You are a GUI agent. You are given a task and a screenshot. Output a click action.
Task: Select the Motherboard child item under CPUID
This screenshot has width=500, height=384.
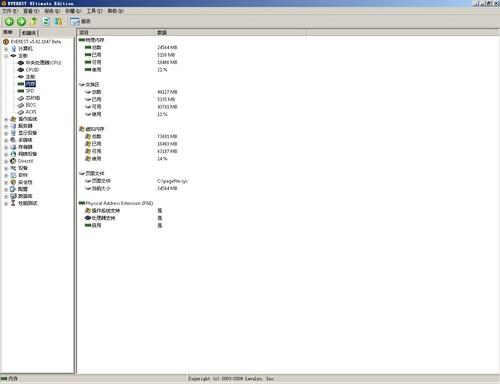pos(30,77)
